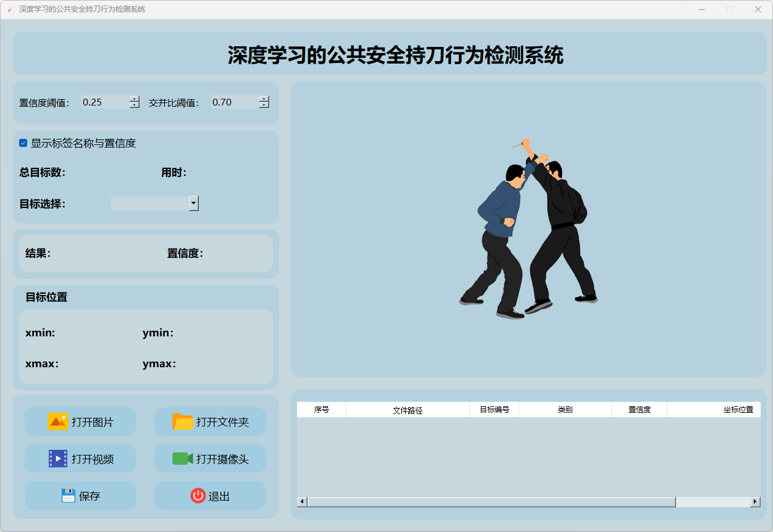Open the 目标选择 dropdown list
The width and height of the screenshot is (773, 532).
(194, 203)
